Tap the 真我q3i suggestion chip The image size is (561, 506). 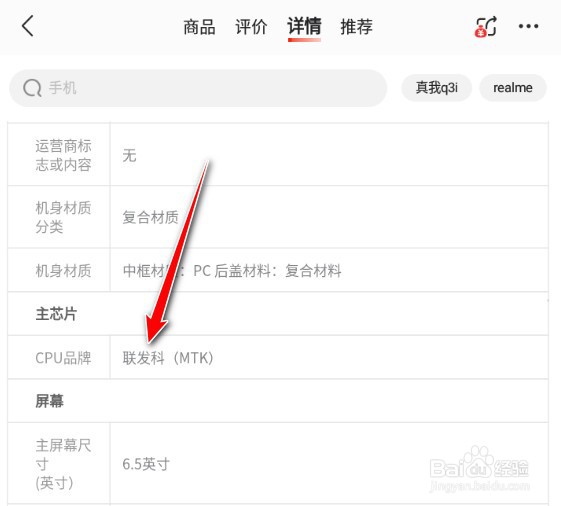click(x=436, y=88)
